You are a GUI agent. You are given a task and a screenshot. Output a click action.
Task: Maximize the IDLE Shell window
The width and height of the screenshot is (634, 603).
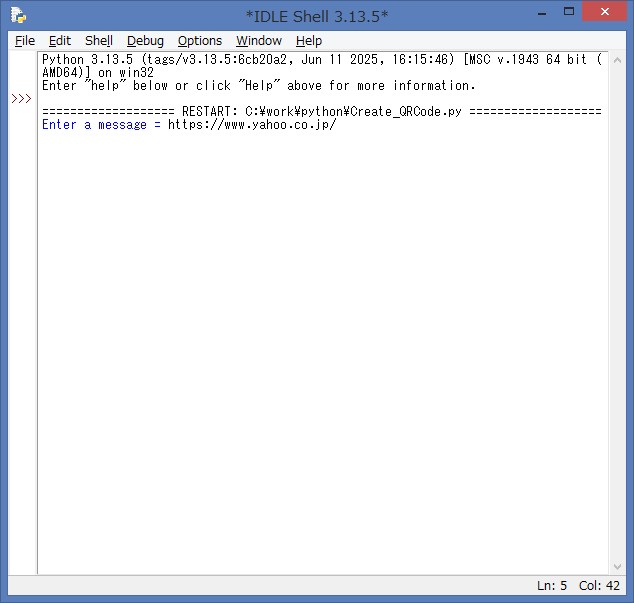coord(568,13)
